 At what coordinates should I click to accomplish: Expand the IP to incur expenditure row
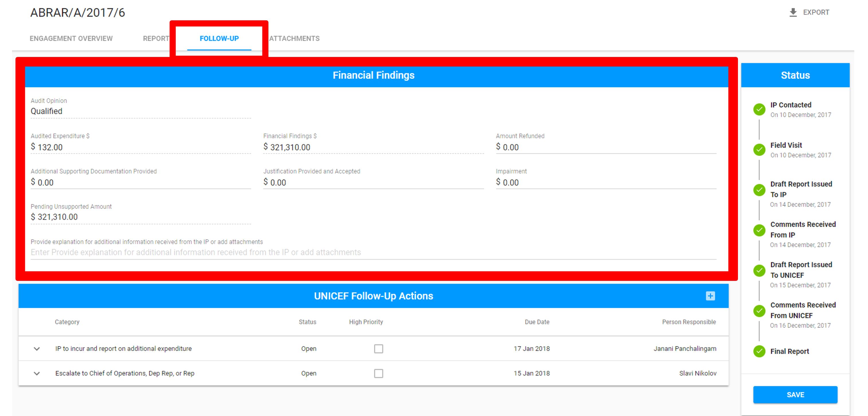click(37, 349)
